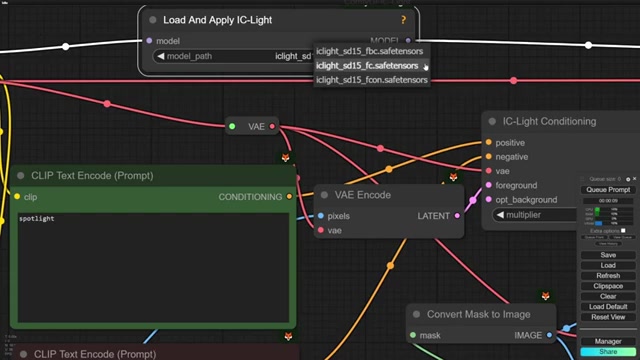Collapse Convert Mask to Image via title dot

pyautogui.click(x=416, y=314)
